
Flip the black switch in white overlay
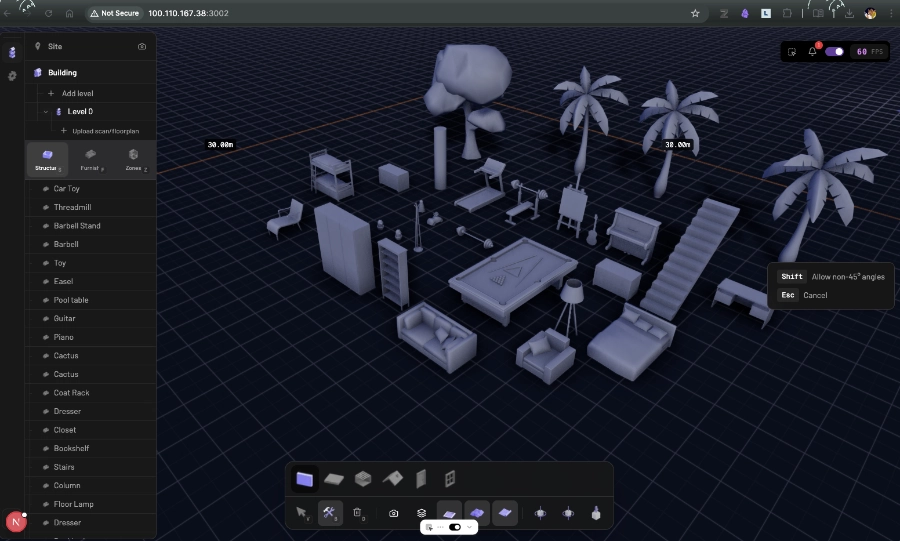click(455, 527)
